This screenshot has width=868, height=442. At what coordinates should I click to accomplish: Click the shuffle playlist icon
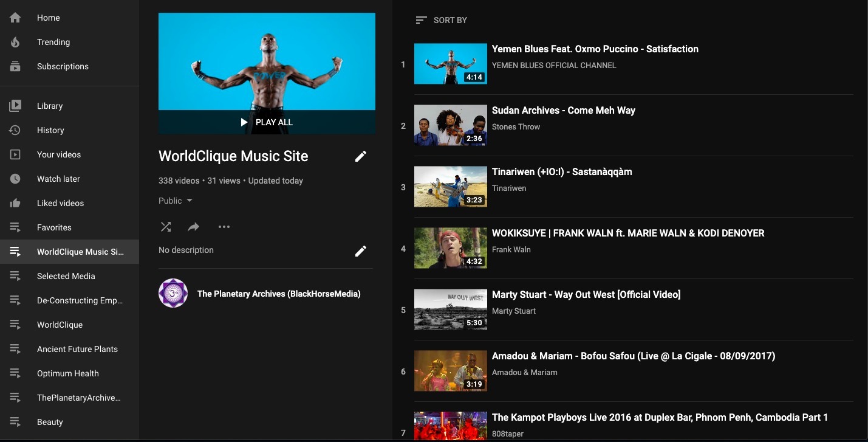pyautogui.click(x=165, y=227)
